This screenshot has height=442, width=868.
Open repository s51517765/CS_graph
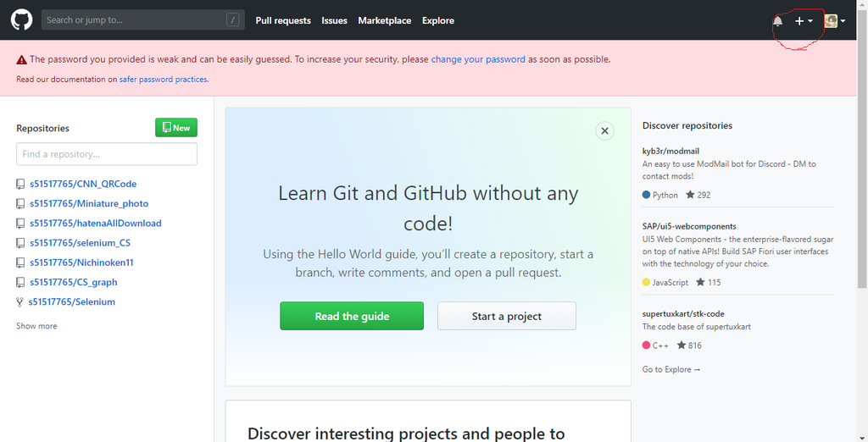coord(74,282)
